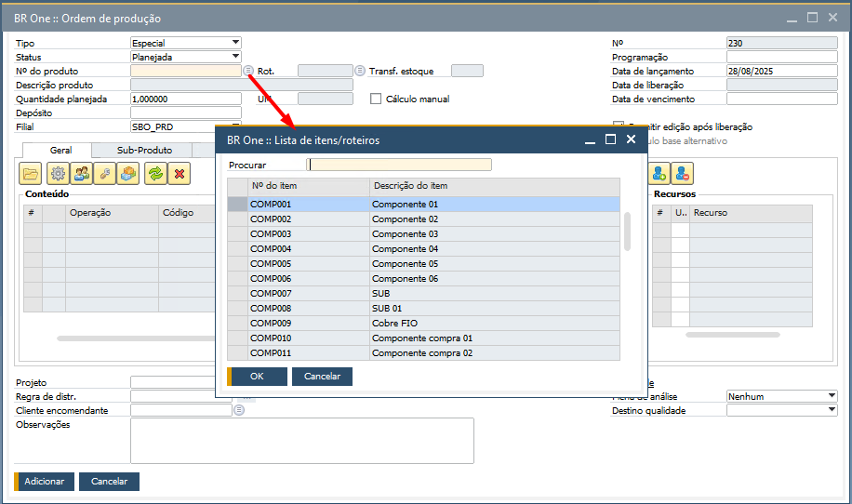Click the Recurso column header

click(751, 212)
